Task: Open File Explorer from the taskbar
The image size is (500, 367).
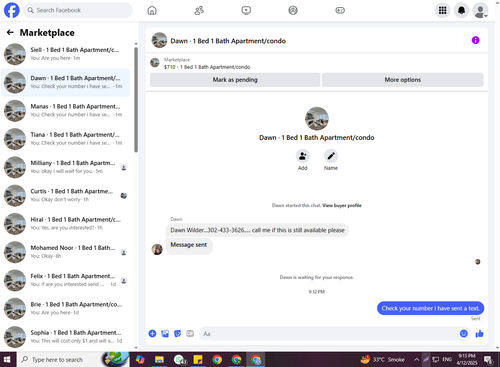Action: [x=159, y=360]
